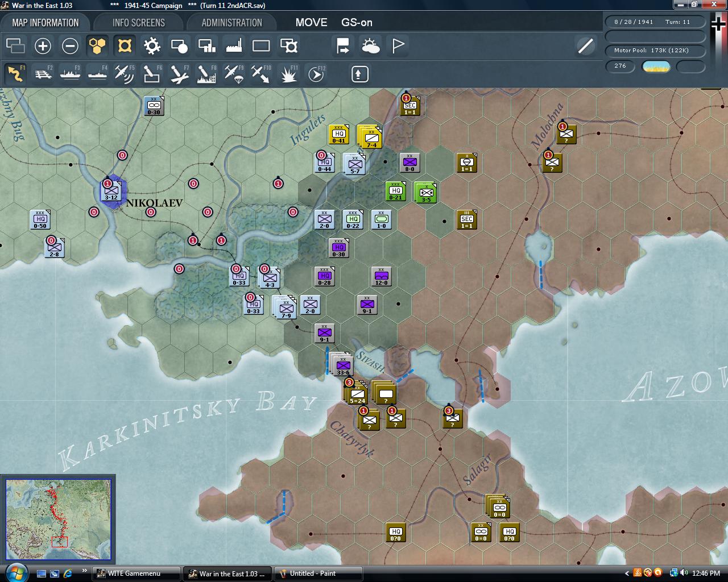Open the Windows Start button
Viewport: 728px width, 582px height.
point(15,572)
